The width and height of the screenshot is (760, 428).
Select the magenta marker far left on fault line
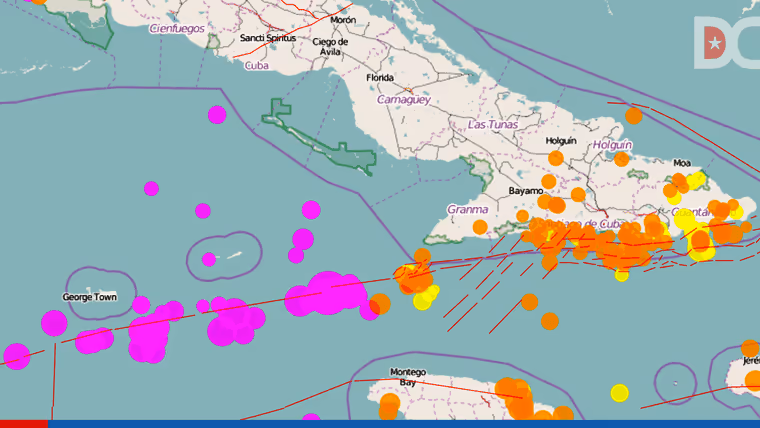(16, 356)
